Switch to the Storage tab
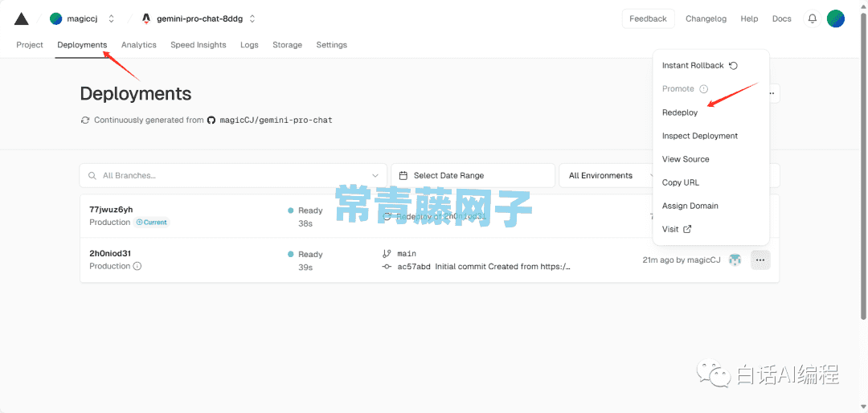This screenshot has height=413, width=868. 287,45
